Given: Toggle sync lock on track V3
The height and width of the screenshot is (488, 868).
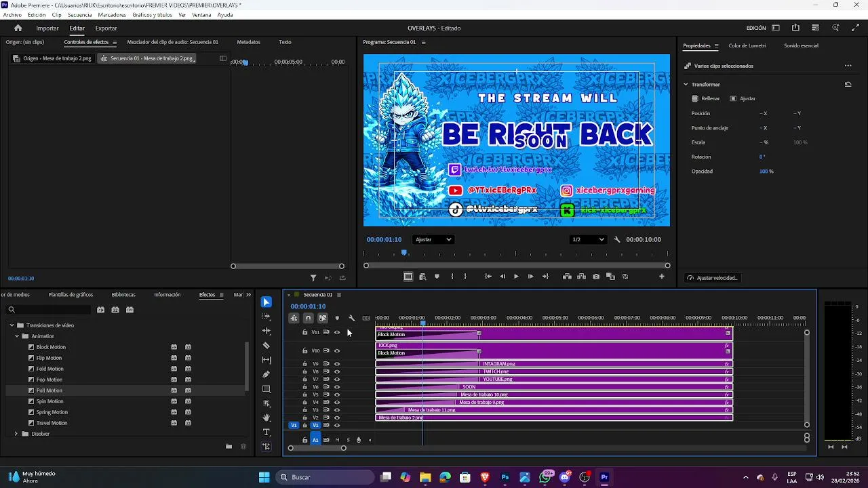Looking at the screenshot, I should [326, 410].
